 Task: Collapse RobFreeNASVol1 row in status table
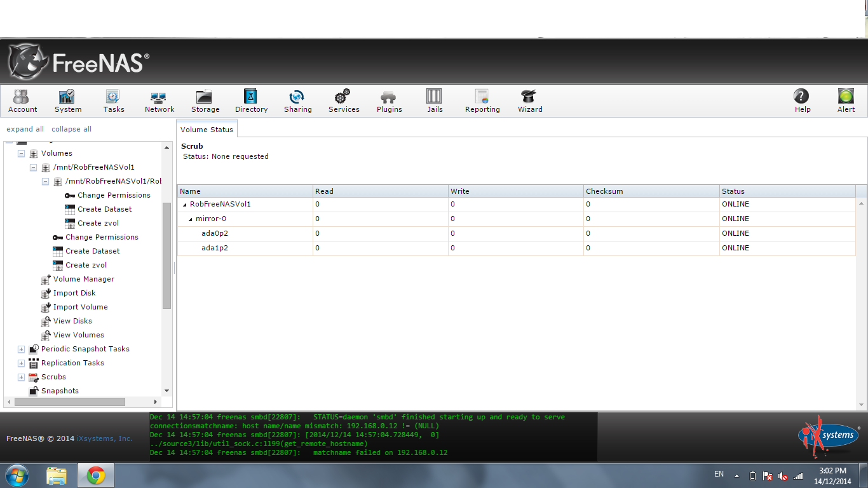coord(185,205)
